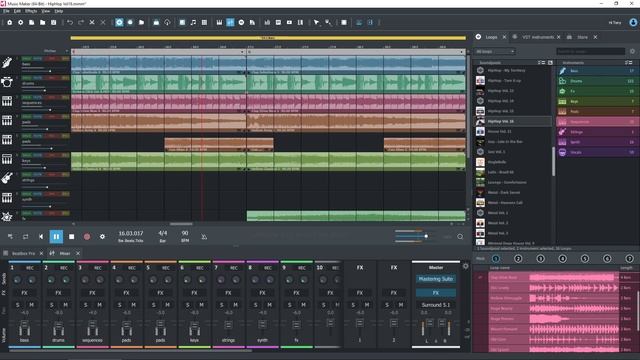Select the Strings instrument category
Screen dimensions: 640x360
(597, 132)
